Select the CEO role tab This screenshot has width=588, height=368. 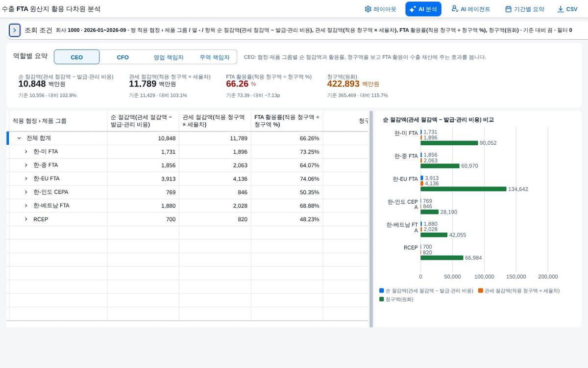coord(76,57)
